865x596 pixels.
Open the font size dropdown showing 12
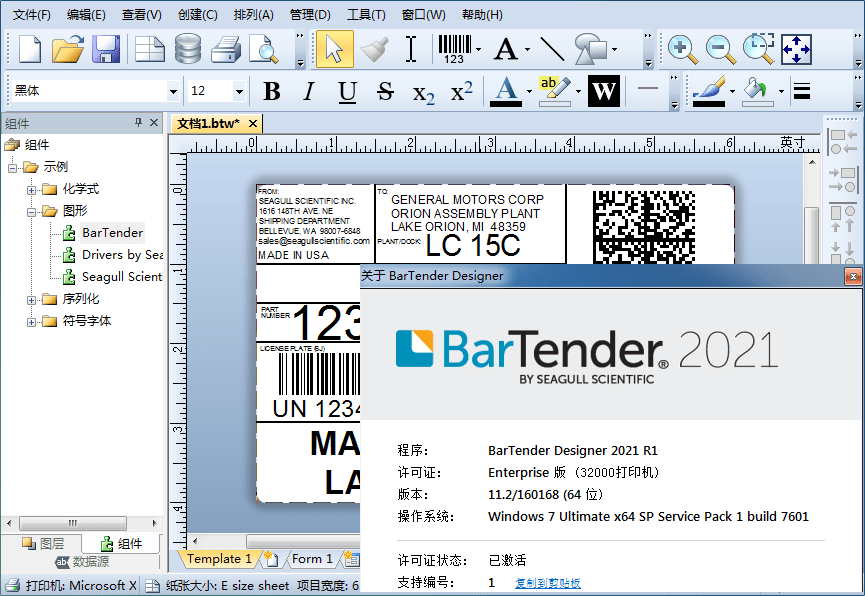pos(239,91)
